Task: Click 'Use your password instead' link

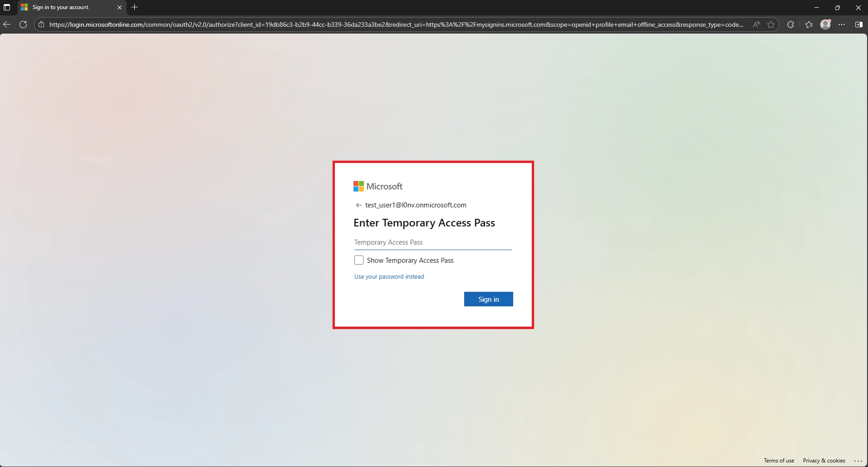Action: [389, 276]
